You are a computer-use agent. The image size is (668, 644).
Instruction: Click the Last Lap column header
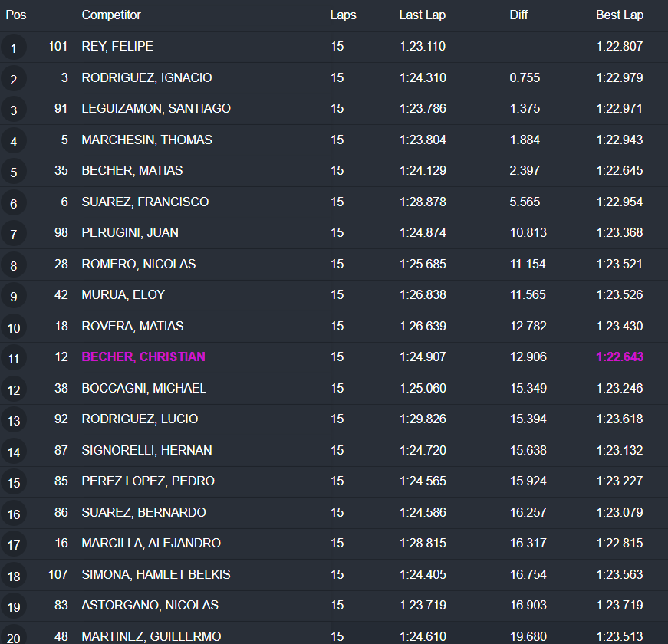coord(422,15)
